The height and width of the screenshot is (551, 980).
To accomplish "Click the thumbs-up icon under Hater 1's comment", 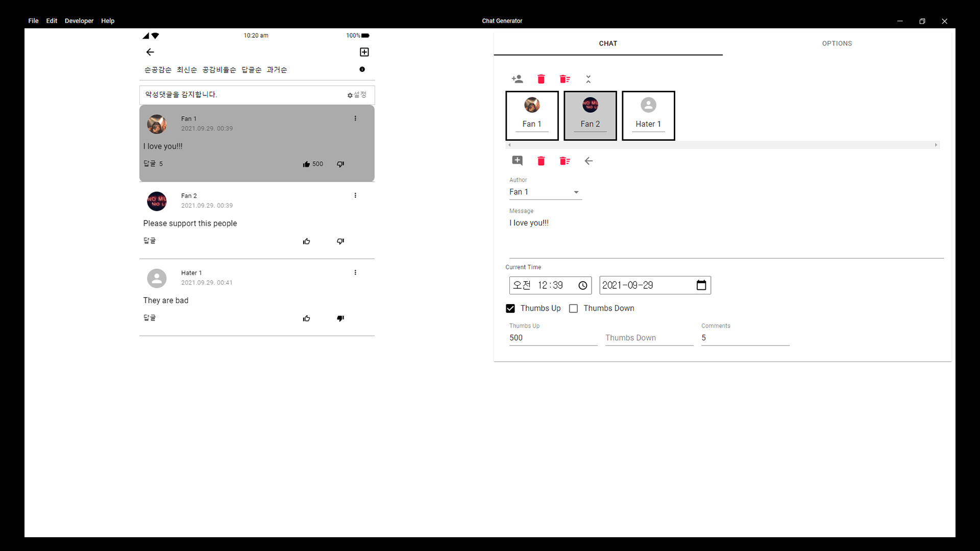I will 306,318.
